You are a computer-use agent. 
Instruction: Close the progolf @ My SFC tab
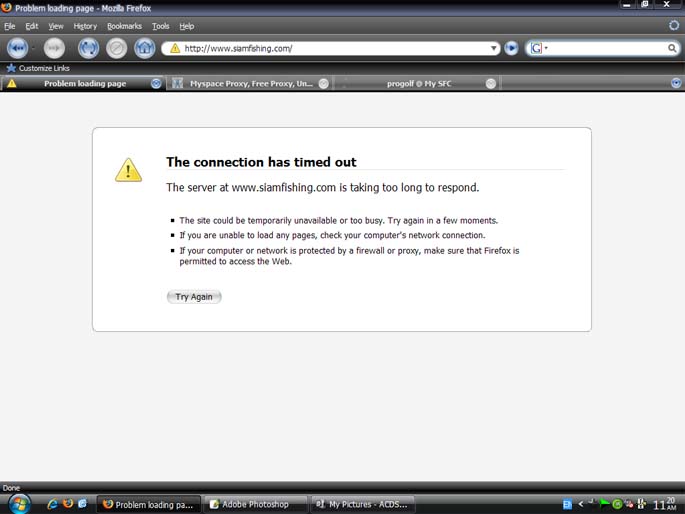[491, 83]
